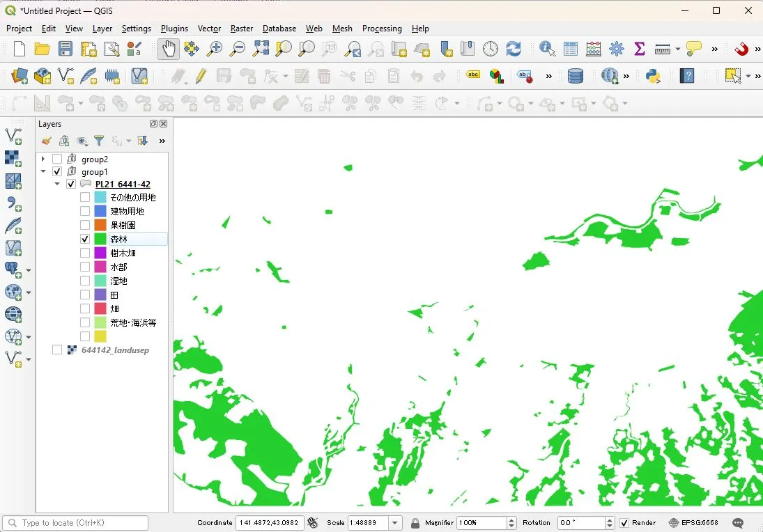This screenshot has width=763, height=532.
Task: Click the overflow chevron in Layers panel toolbar
Action: pyautogui.click(x=161, y=140)
